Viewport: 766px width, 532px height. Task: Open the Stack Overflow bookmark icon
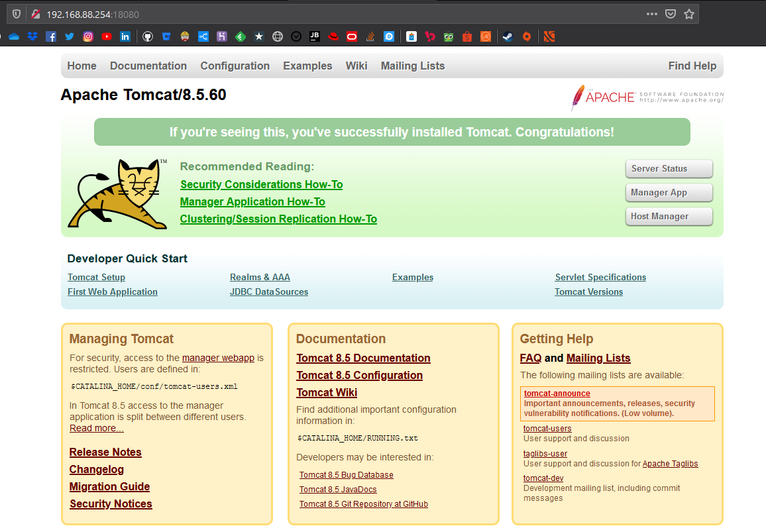click(370, 36)
